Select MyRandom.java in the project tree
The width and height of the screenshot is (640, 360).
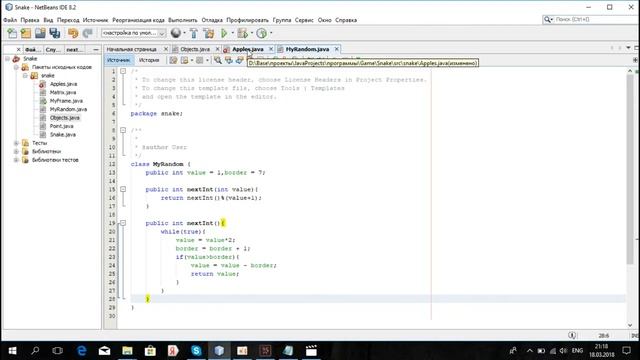coord(68,109)
